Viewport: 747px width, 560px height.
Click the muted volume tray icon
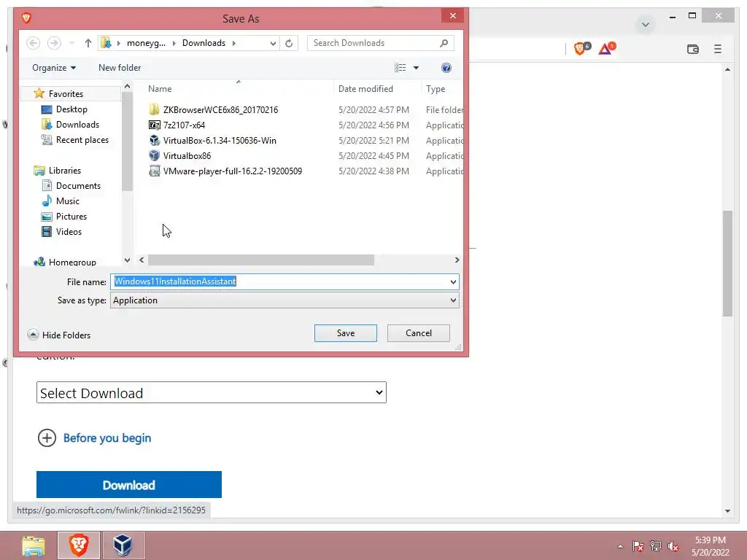[673, 546]
